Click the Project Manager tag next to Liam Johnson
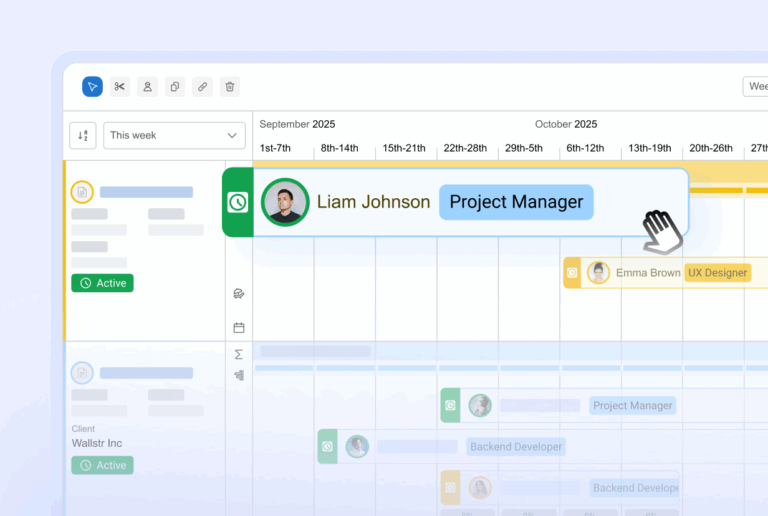The image size is (768, 516). [516, 202]
